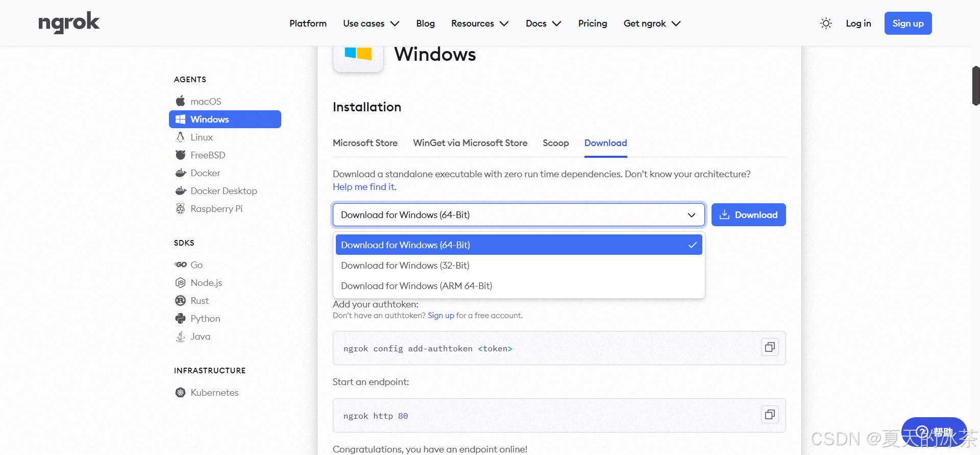Click the Rust gear icon
This screenshot has height=455, width=980.
coord(180,300)
